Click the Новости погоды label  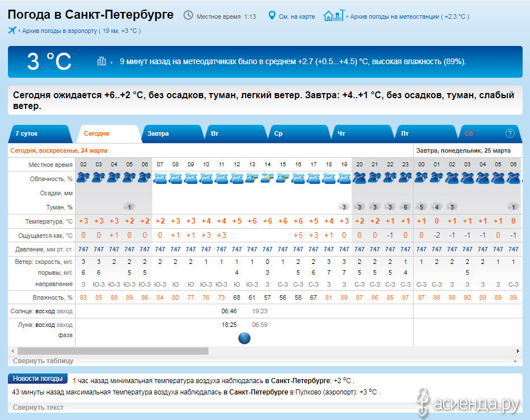37,379
